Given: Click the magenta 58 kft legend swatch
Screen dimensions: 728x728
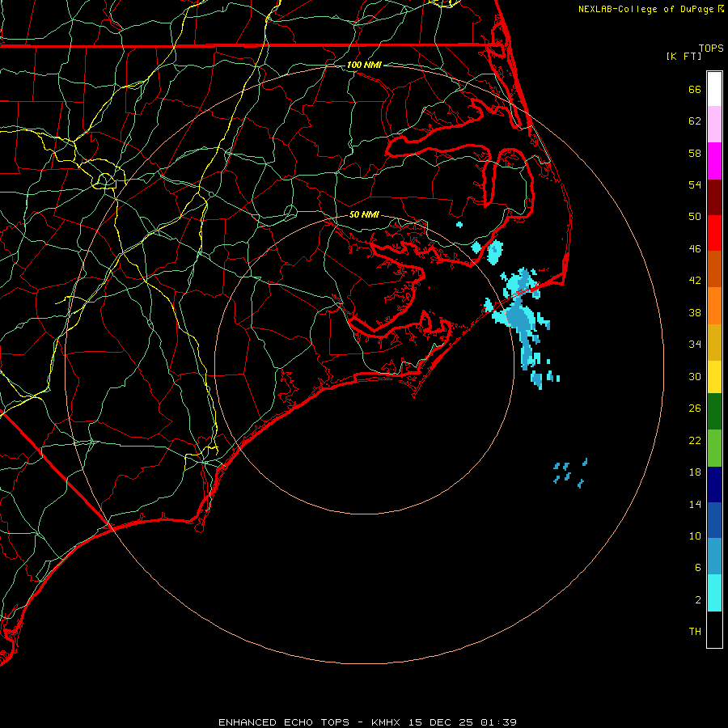Looking at the screenshot, I should tap(714, 161).
